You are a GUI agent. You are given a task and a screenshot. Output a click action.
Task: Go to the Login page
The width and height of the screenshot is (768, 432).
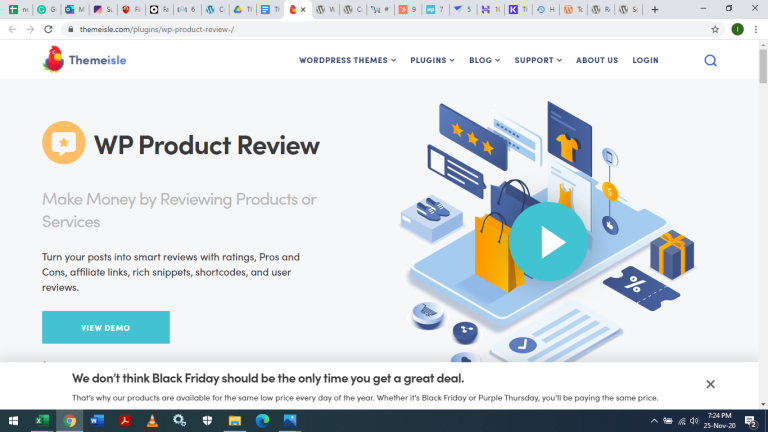pos(645,60)
